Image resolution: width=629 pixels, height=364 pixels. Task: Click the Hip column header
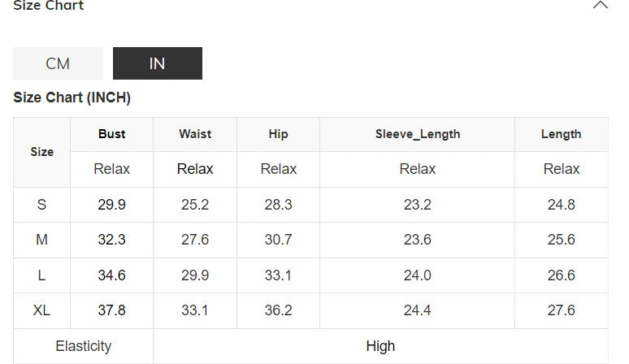(x=278, y=134)
